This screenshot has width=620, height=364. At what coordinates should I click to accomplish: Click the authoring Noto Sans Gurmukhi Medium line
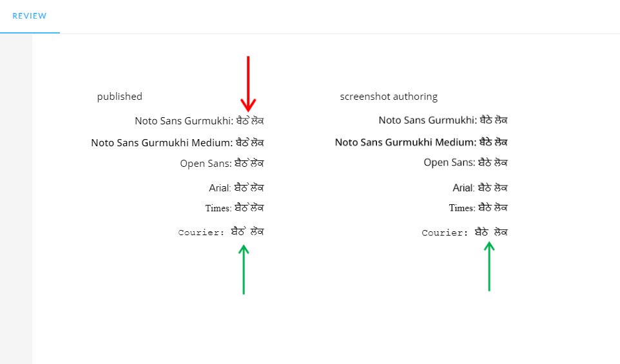coord(421,142)
